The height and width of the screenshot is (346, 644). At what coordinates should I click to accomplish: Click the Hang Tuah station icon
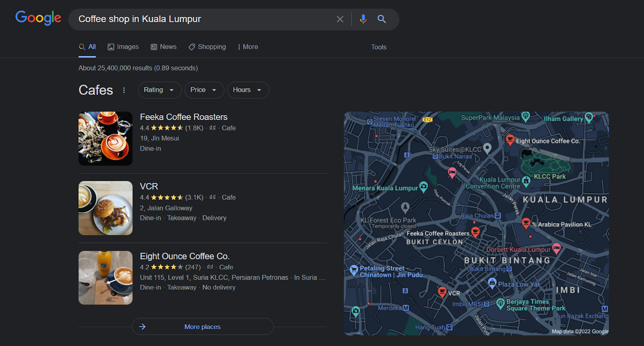tap(450, 327)
